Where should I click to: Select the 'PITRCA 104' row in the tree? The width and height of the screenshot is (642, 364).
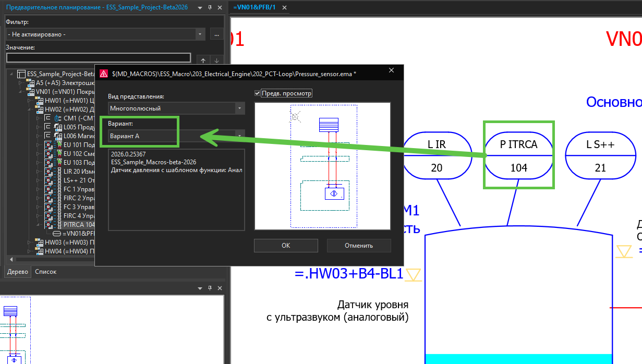pyautogui.click(x=79, y=225)
